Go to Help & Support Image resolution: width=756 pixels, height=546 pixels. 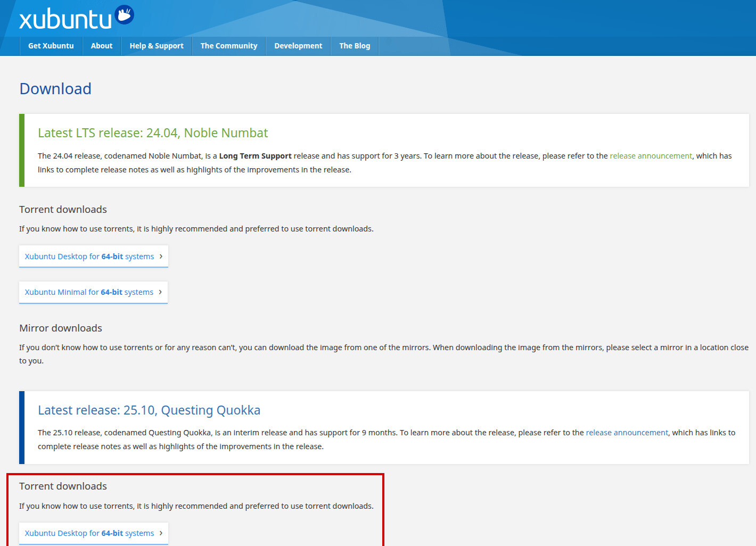157,46
